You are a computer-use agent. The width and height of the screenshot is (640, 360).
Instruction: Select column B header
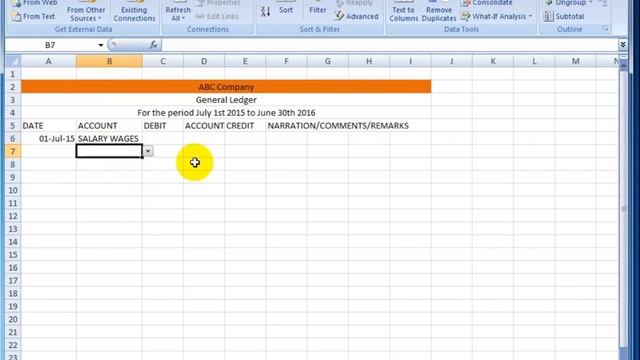(109, 61)
